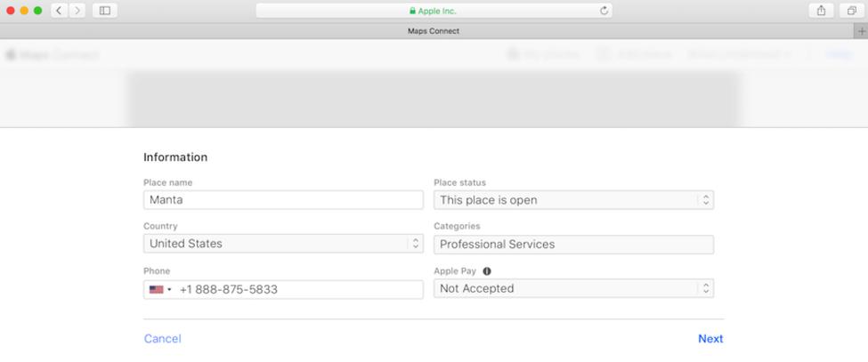Toggle the Safari sidebar button

[105, 11]
